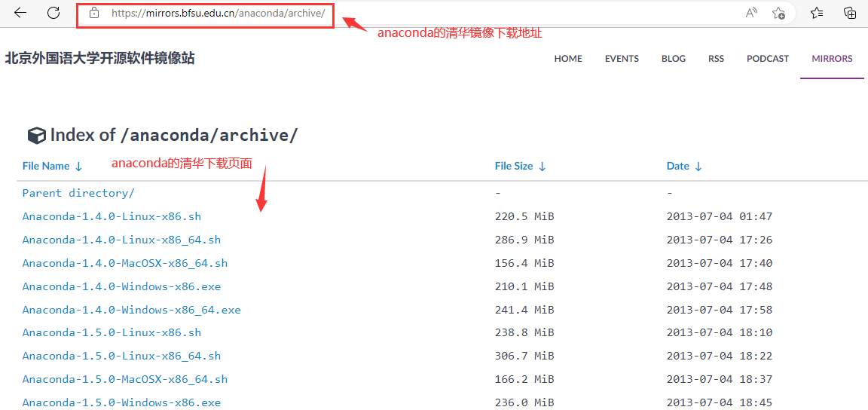Click the date 2013-07-04 18:10
This screenshot has width=868, height=410.
[719, 332]
